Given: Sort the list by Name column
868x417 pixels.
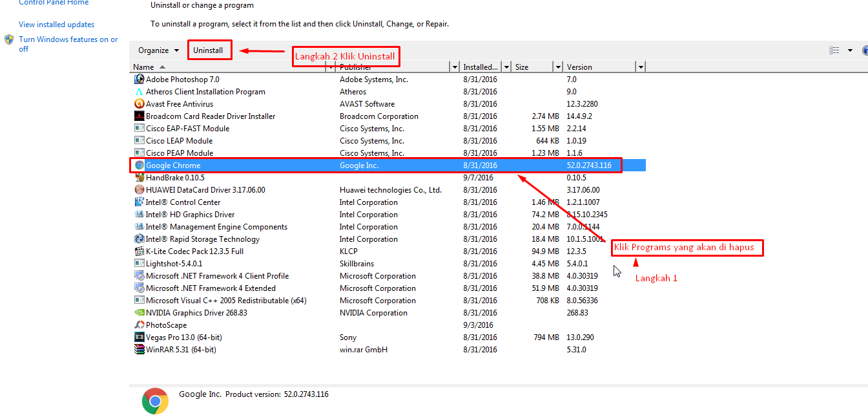Looking at the screenshot, I should 143,67.
